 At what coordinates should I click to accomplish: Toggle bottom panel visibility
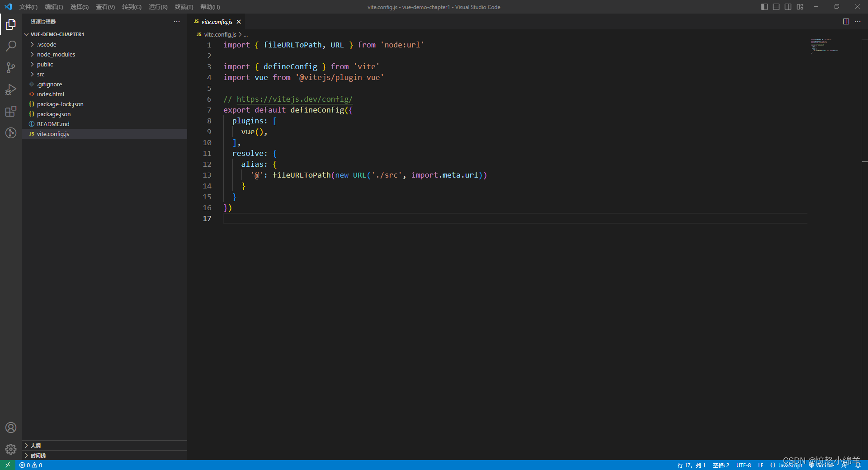pos(776,7)
